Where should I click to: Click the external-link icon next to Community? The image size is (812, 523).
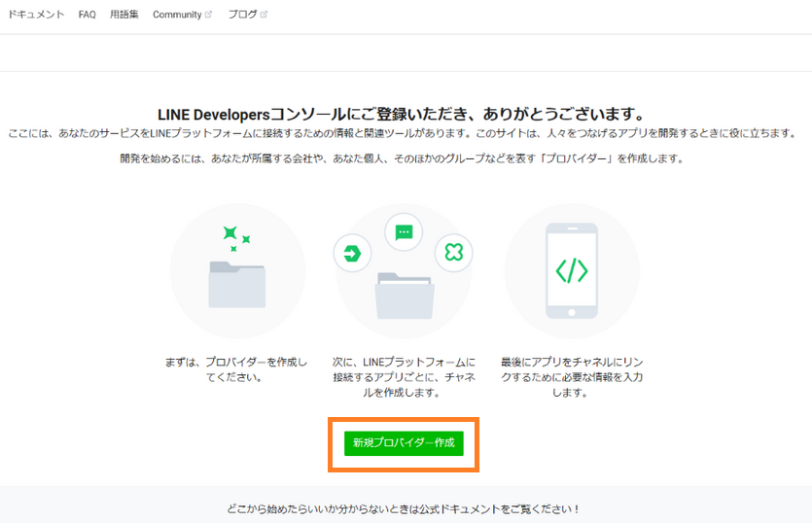(x=208, y=15)
